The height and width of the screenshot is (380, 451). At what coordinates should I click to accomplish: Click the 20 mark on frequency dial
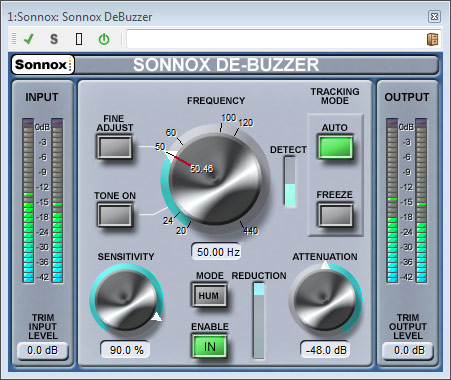[181, 230]
